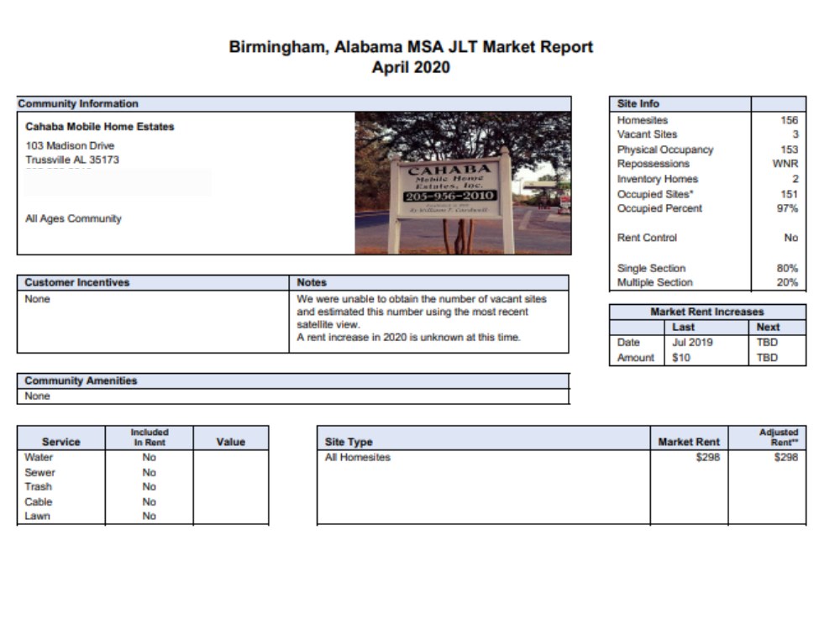Select the 'Cahaba Mobile Home Estates' community name

point(100,127)
